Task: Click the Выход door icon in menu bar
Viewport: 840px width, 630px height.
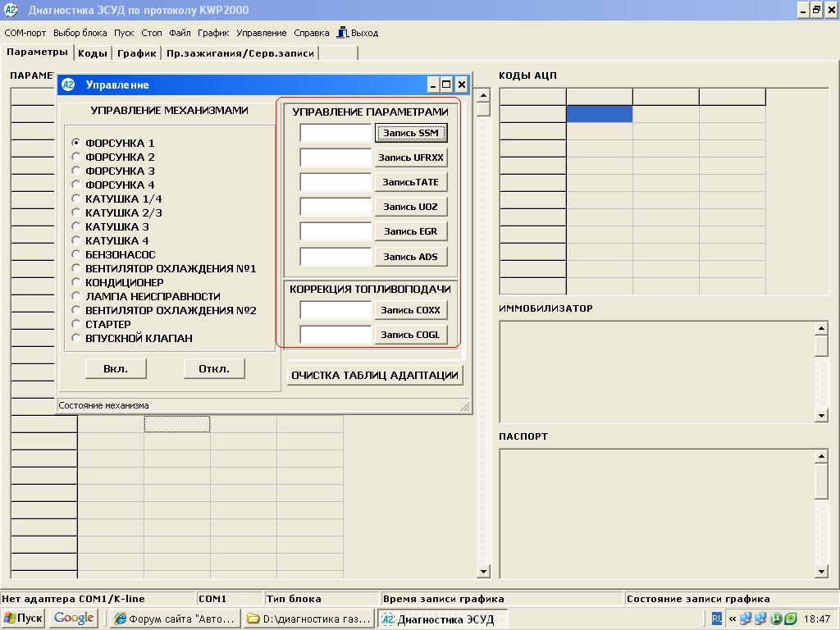Action: coord(342,33)
